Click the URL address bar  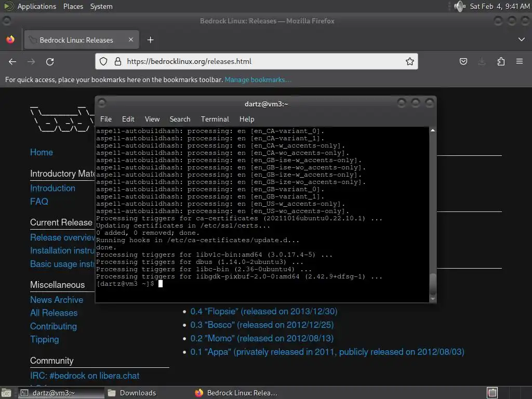tap(257, 61)
